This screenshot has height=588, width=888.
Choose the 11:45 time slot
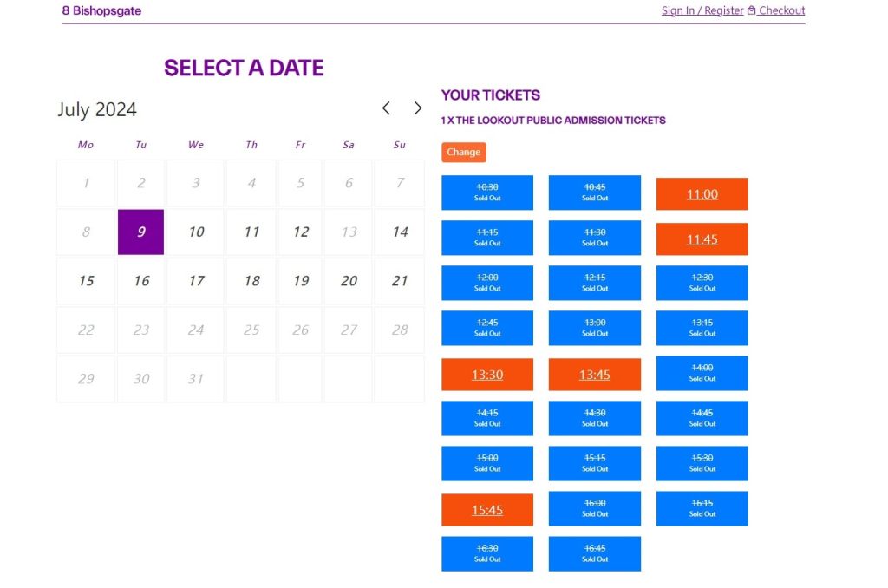click(x=702, y=239)
